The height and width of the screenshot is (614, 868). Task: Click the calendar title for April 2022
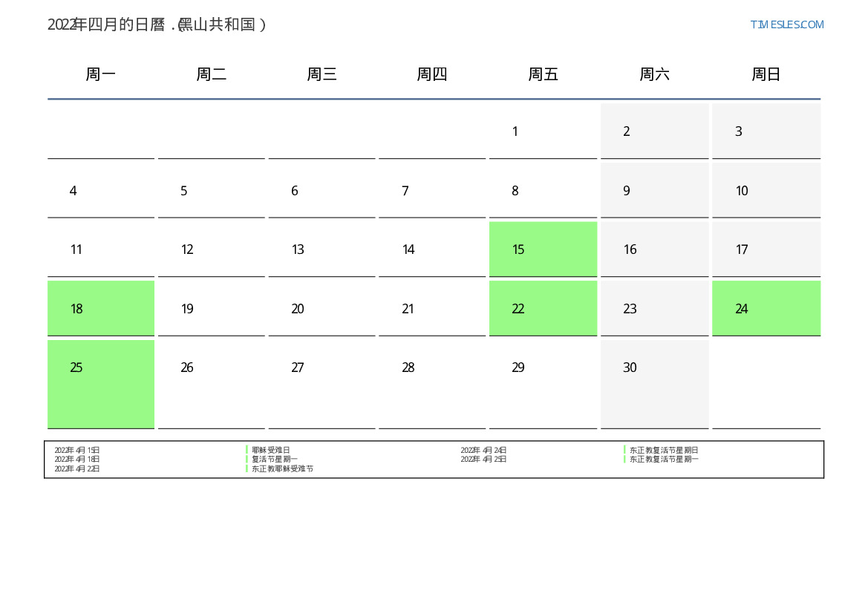coord(157,25)
